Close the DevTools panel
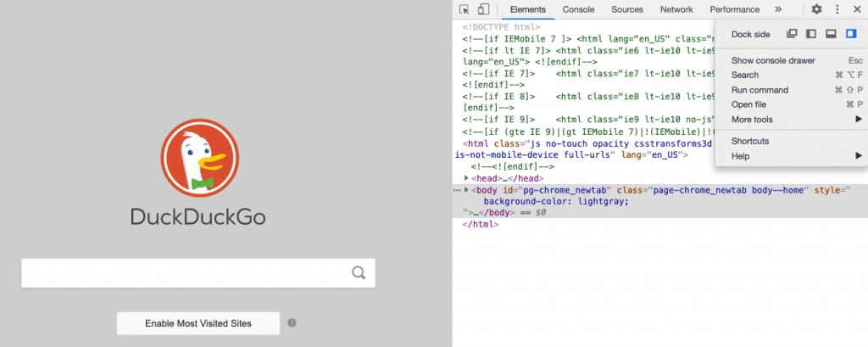This screenshot has height=347, width=868. click(856, 9)
